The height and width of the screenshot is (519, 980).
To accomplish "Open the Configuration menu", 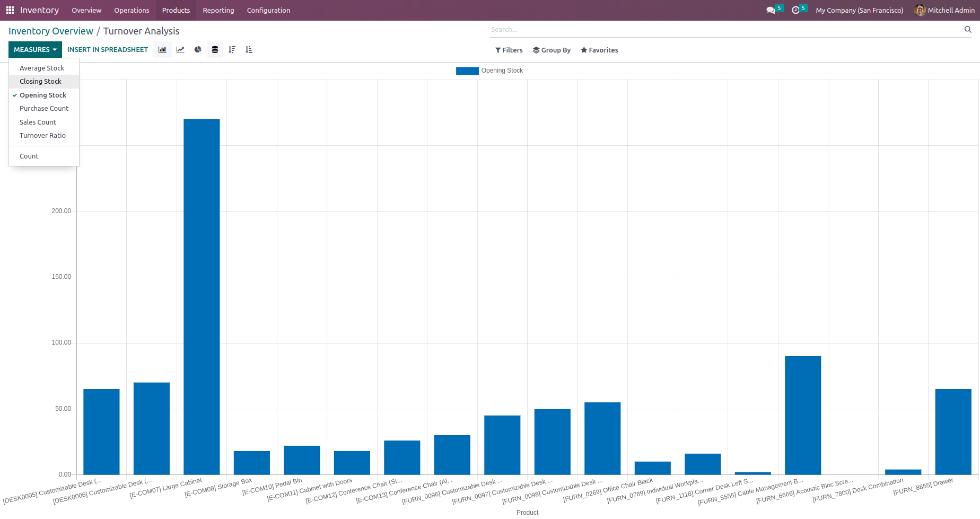I will pos(268,10).
